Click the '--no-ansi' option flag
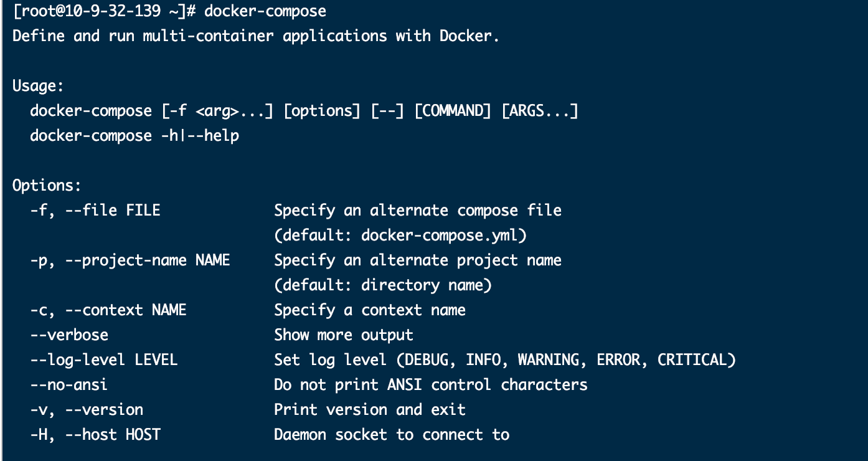Image resolution: width=868 pixels, height=461 pixels. tap(69, 385)
